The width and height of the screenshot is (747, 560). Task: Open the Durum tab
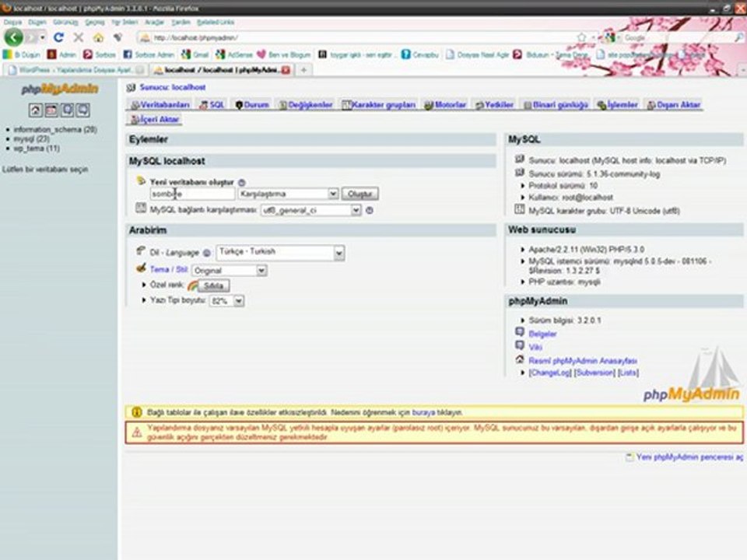tap(252, 105)
